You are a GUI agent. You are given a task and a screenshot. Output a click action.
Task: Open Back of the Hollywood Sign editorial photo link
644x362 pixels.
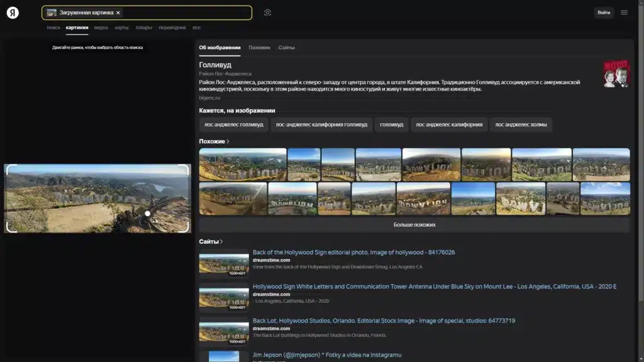pyautogui.click(x=353, y=253)
